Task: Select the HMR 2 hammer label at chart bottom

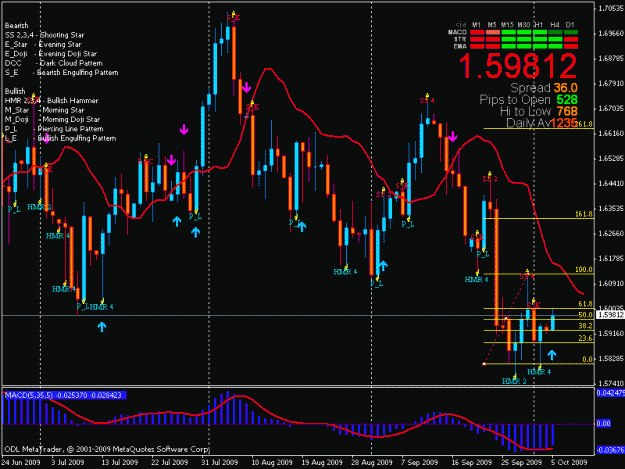Action: coord(514,381)
